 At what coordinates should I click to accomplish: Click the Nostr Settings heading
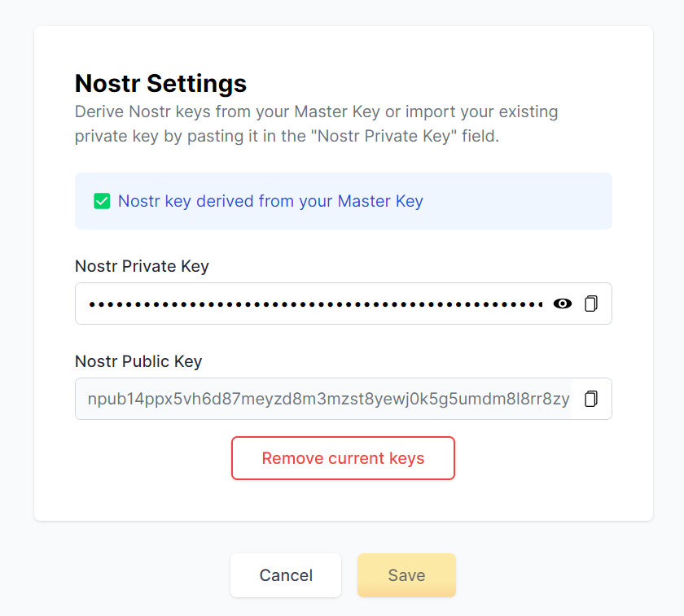160,83
